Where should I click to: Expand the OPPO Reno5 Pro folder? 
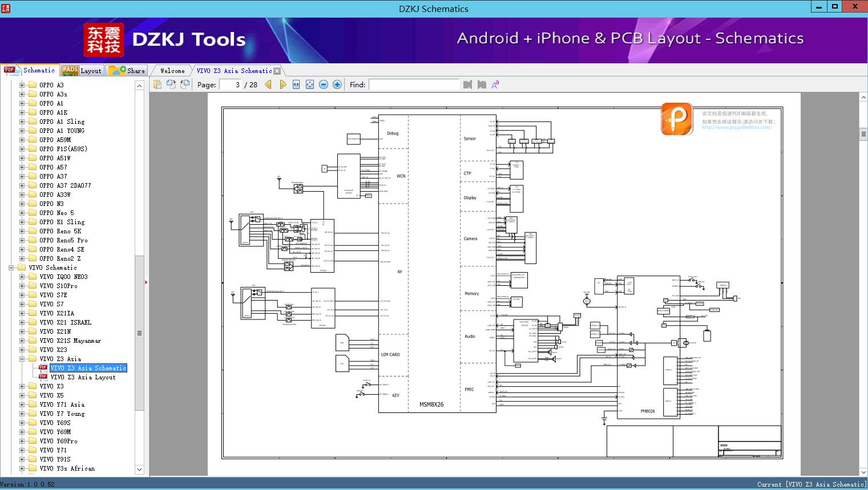pyautogui.click(x=22, y=240)
